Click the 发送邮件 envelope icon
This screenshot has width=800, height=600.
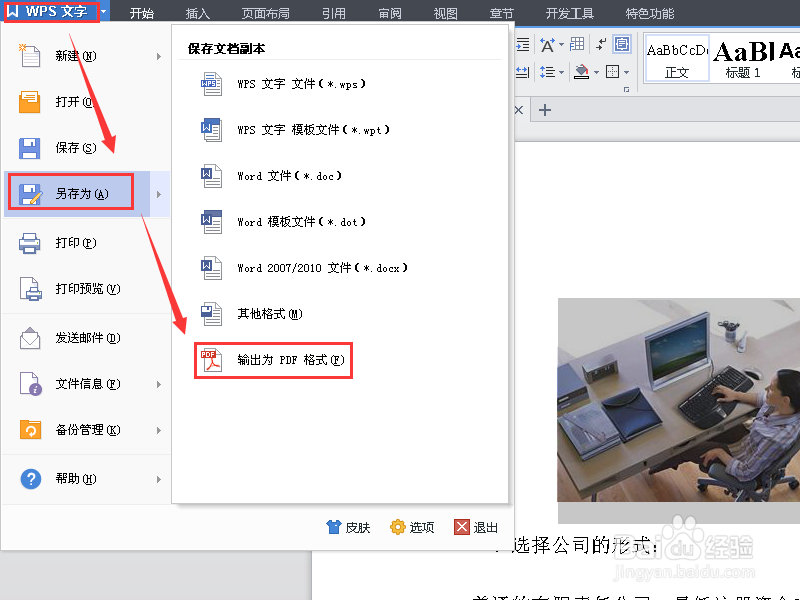tap(30, 338)
